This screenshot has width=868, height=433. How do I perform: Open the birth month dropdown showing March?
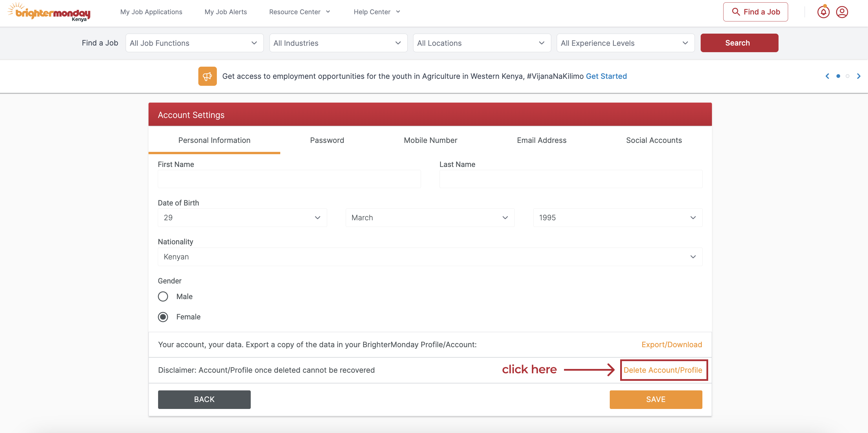pos(430,217)
